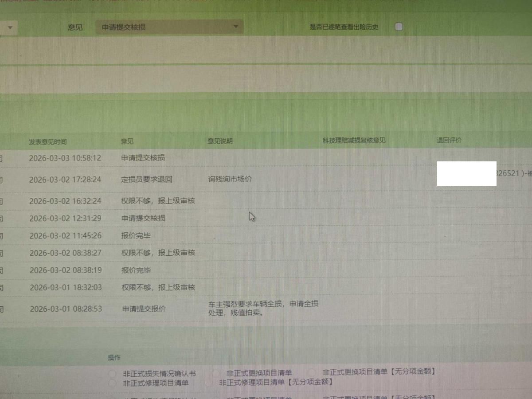The image size is (532, 399).
Task: Select the 权限不够 row at 2026-03-02 16:32:24
Action: (x=158, y=201)
